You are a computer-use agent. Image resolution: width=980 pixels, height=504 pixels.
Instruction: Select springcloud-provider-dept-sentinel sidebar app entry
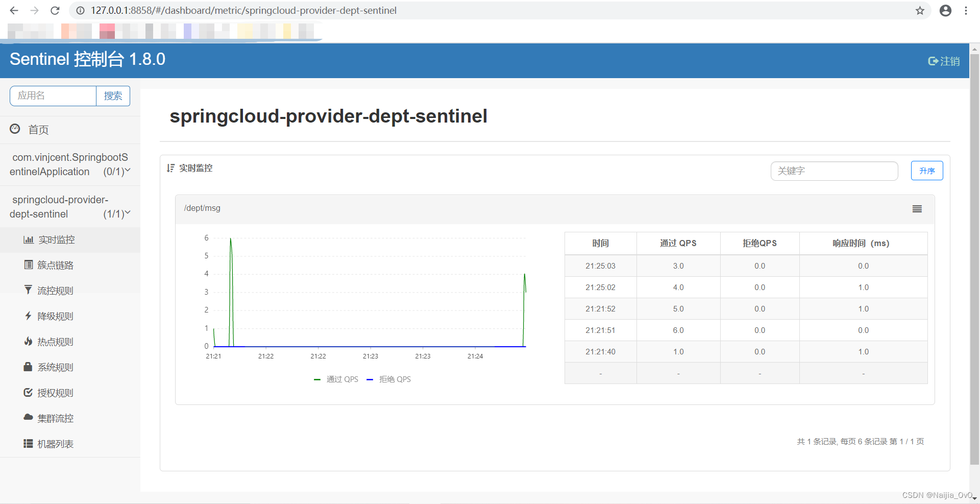70,207
